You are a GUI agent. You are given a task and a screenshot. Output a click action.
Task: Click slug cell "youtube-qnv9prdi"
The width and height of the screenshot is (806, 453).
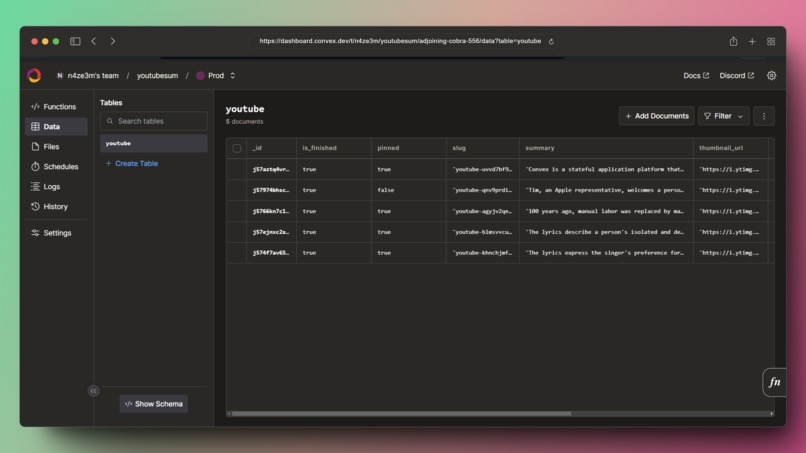coord(483,190)
